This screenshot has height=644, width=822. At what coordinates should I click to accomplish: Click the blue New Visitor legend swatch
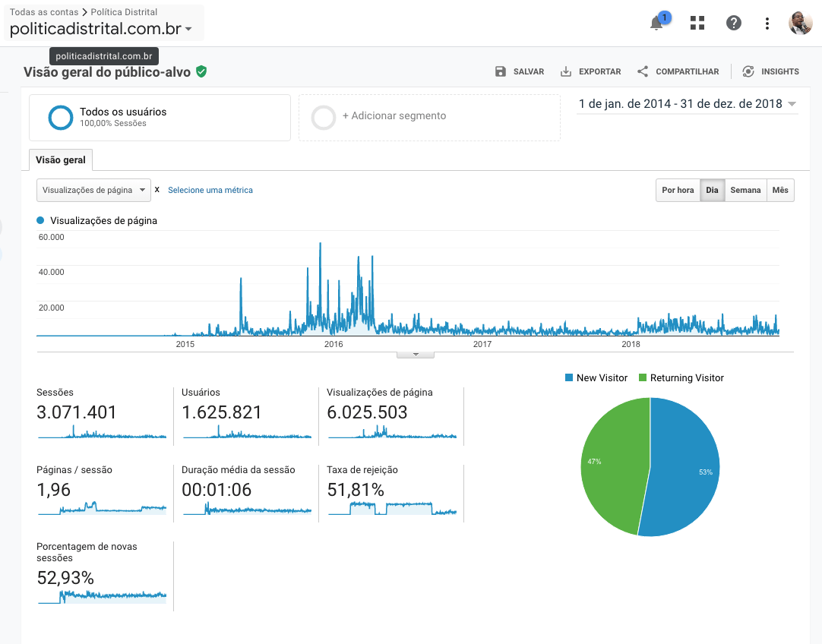(x=569, y=377)
